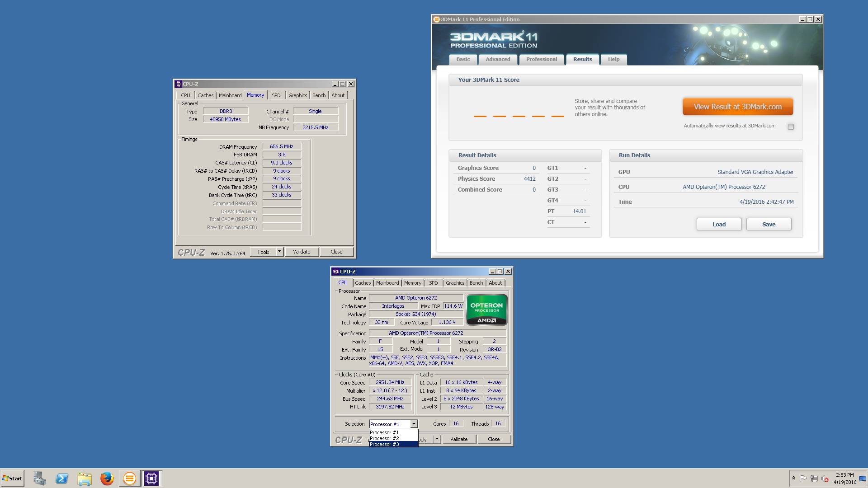
Task: Launch Windows PowerShell from the taskbar
Action: click(62, 478)
